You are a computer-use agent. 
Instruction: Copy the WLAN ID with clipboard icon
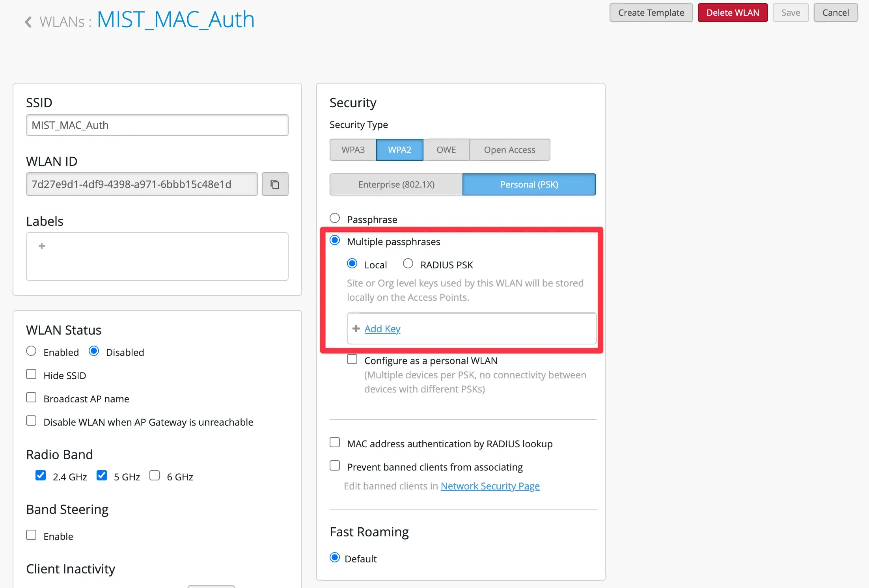[x=275, y=184]
